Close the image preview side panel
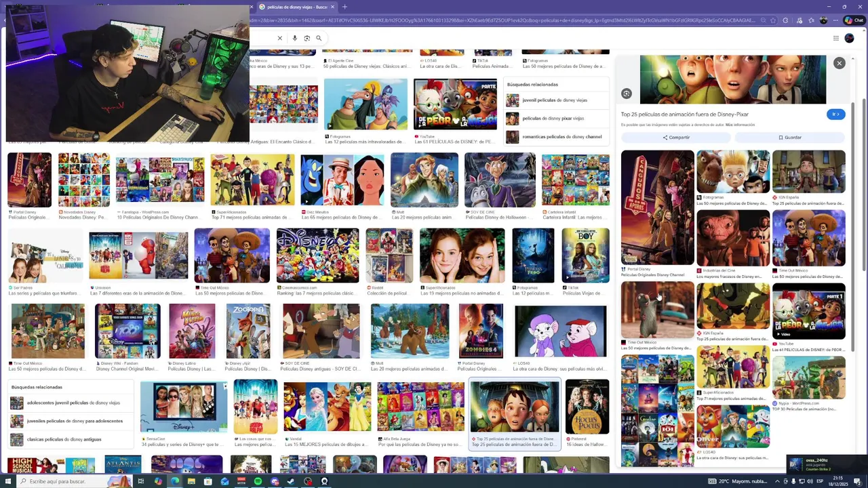The height and width of the screenshot is (488, 868). pyautogui.click(x=839, y=63)
